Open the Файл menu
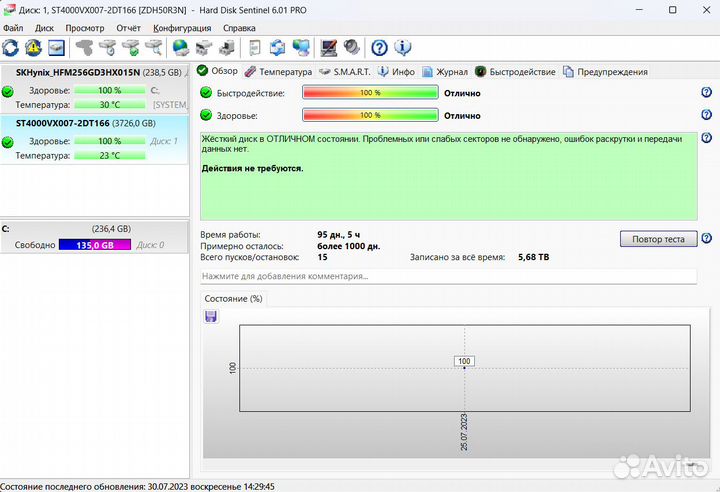The width and height of the screenshot is (720, 492). pos(13,28)
